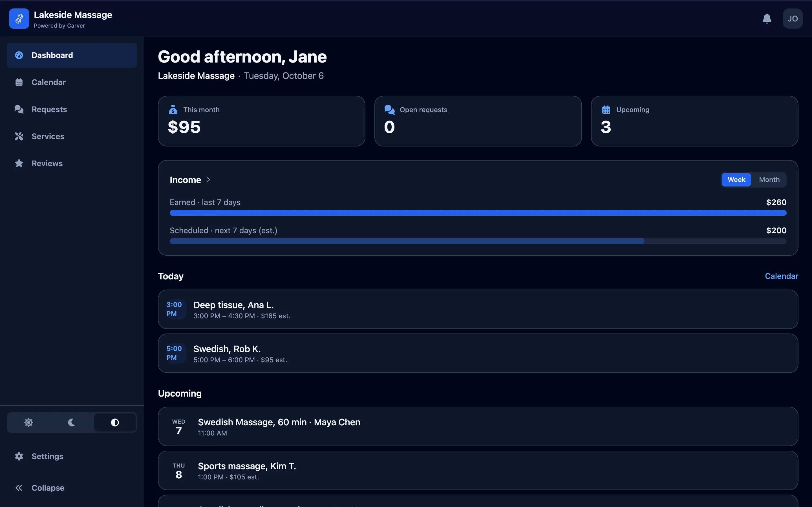
Task: Open the Deep tissue, Ana L. appointment
Action: (478, 309)
